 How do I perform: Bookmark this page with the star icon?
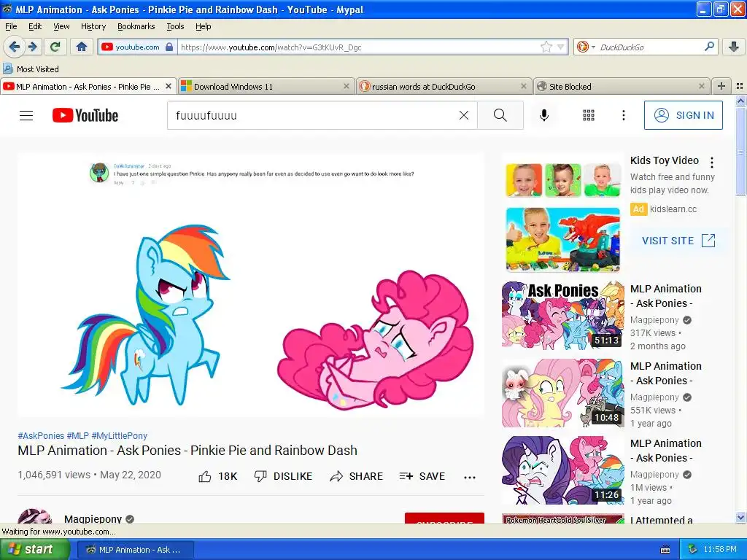click(546, 47)
